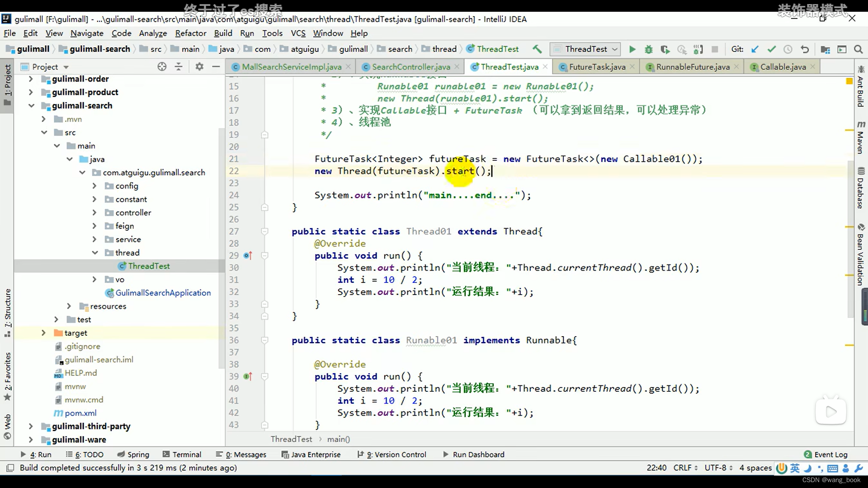This screenshot has height=488, width=868.
Task: Open the Event Log
Action: click(826, 455)
